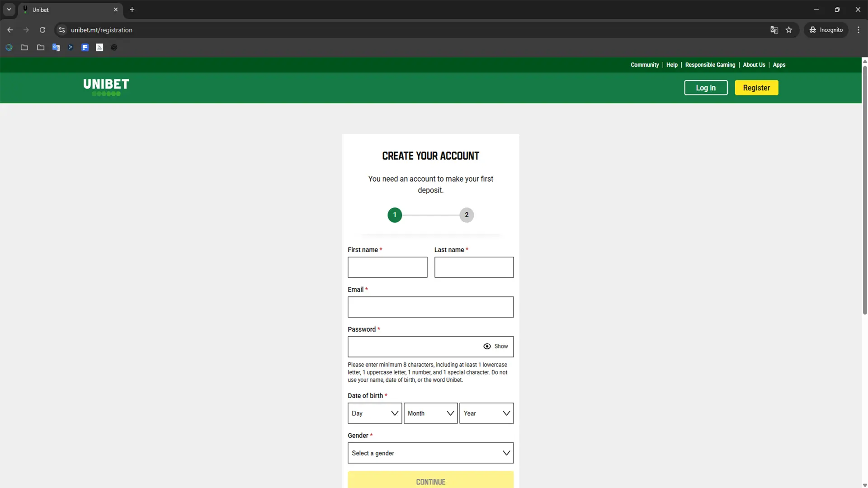Click the Google Translate bookmark icon
The image size is (868, 488).
coord(56,47)
